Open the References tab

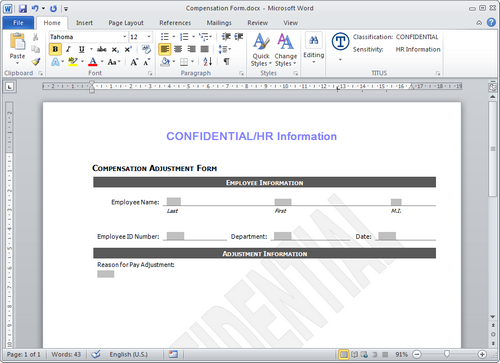tap(175, 23)
